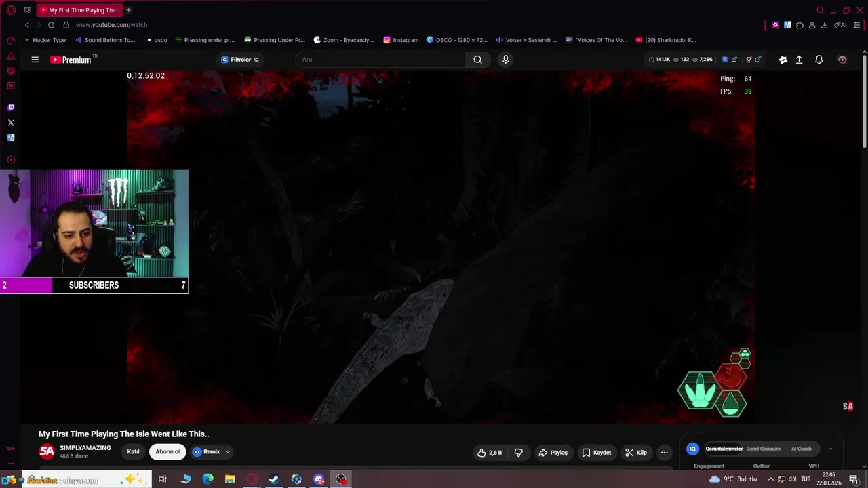Screen dimensions: 868x488
Task: Open the upload arrow icon in the YouTube header
Action: (800, 60)
